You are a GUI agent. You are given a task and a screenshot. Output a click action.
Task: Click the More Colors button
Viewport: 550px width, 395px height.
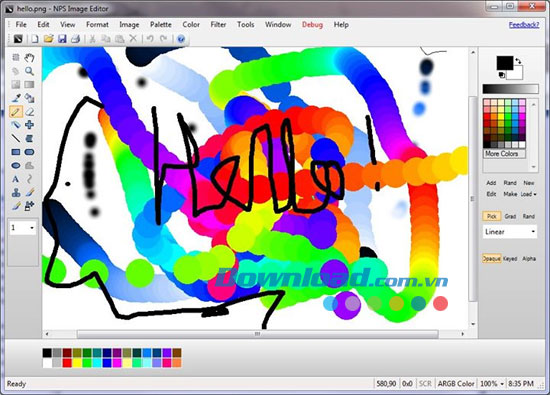coord(504,154)
